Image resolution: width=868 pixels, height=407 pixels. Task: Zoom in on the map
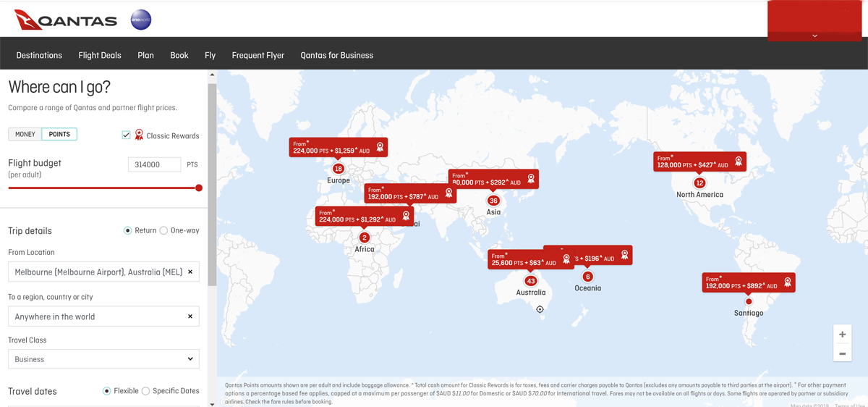[x=842, y=335]
